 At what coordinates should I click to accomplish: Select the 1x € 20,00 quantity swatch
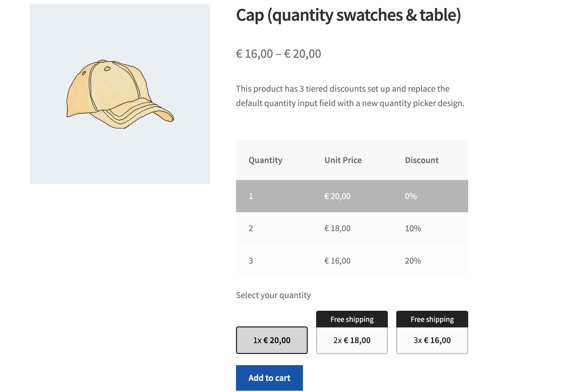[x=272, y=340]
